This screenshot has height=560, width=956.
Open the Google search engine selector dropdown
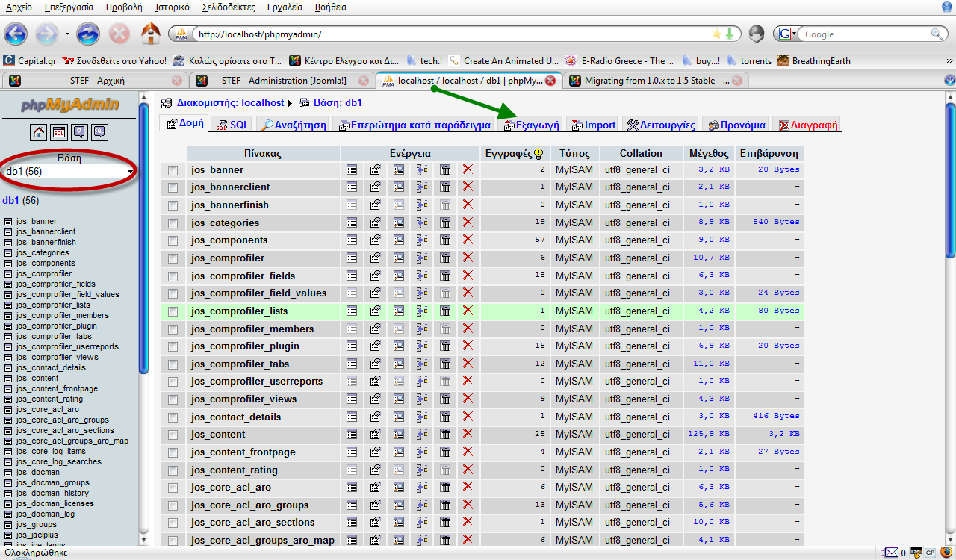tap(786, 34)
